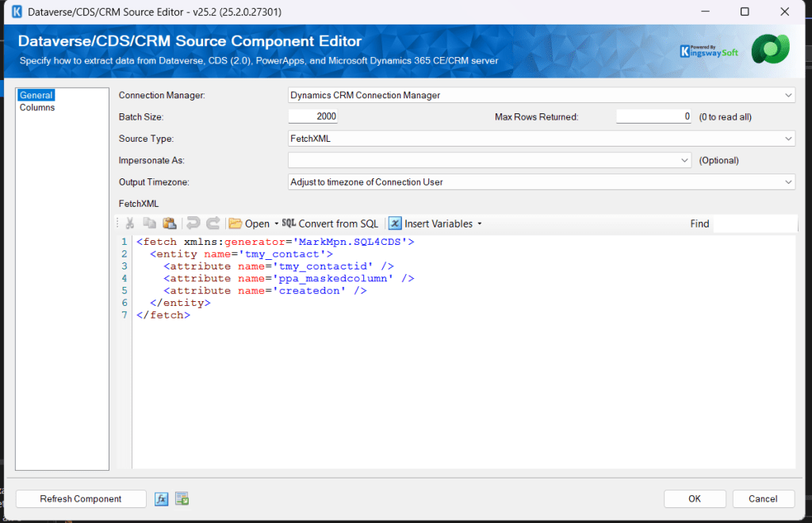Screen dimensions: 812x523
Task: Click the Find search field
Action: pos(755,223)
